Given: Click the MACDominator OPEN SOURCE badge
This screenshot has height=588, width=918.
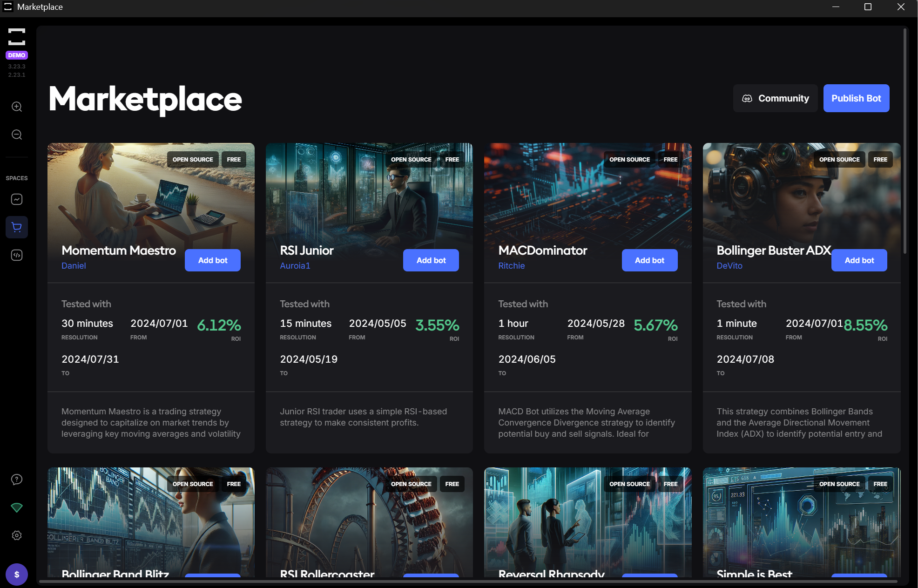Looking at the screenshot, I should (630, 159).
